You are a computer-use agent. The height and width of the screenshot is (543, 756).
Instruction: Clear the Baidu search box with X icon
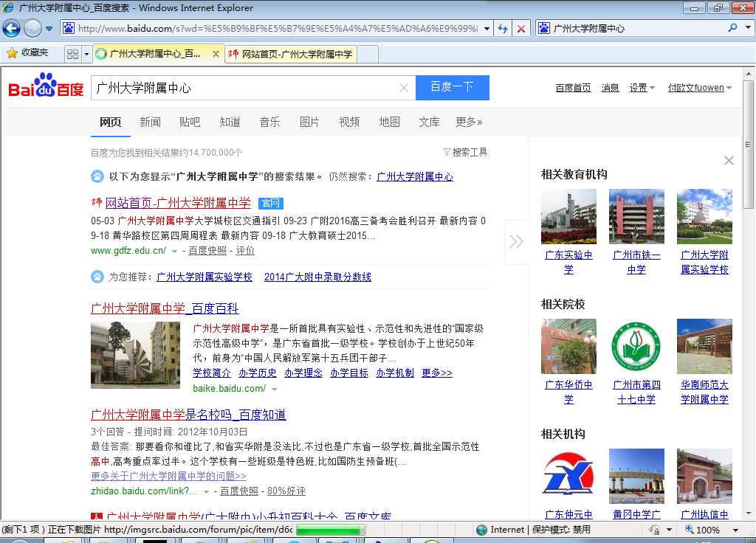coord(404,88)
